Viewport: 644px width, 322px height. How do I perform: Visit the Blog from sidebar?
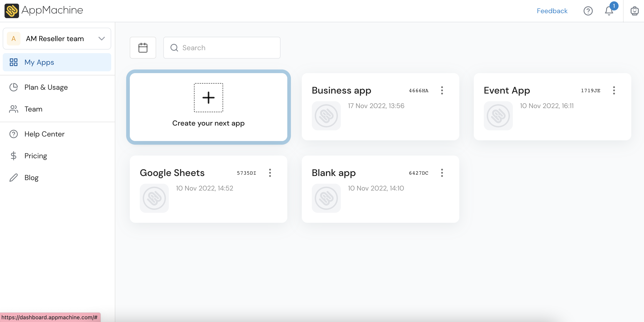point(31,177)
